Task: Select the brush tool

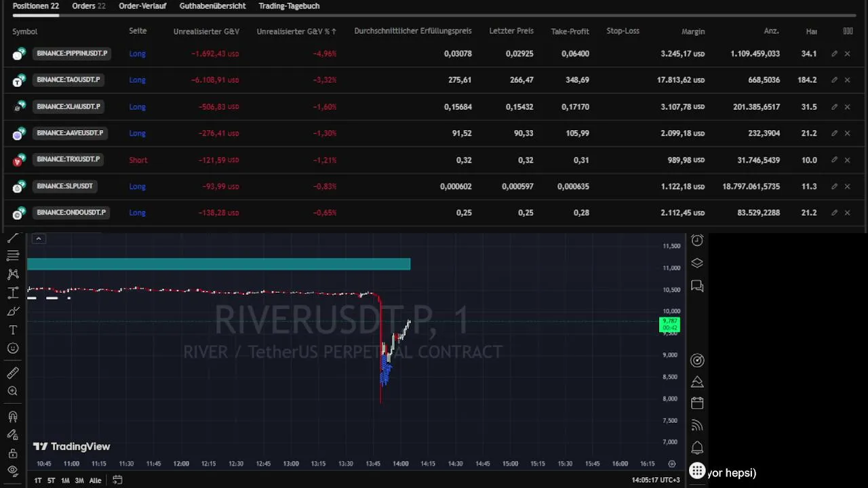Action: pyautogui.click(x=13, y=311)
